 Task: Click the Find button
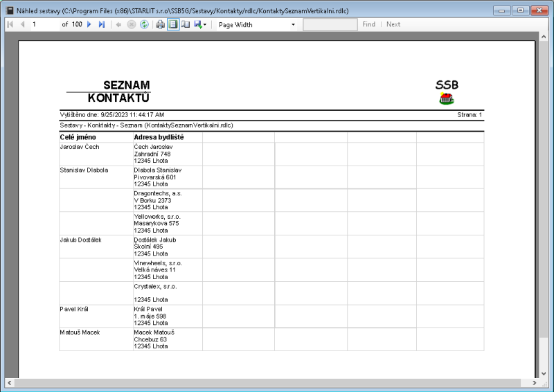coord(369,24)
